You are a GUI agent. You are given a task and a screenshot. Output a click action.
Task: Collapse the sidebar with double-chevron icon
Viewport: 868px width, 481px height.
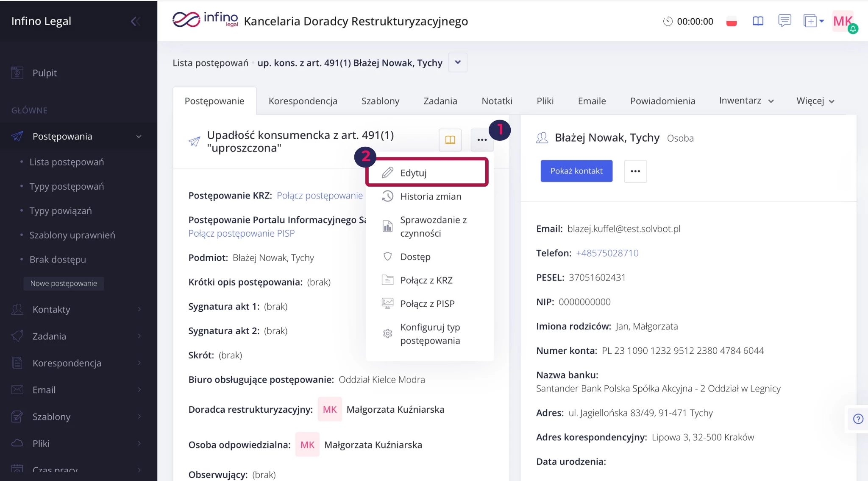click(x=135, y=21)
